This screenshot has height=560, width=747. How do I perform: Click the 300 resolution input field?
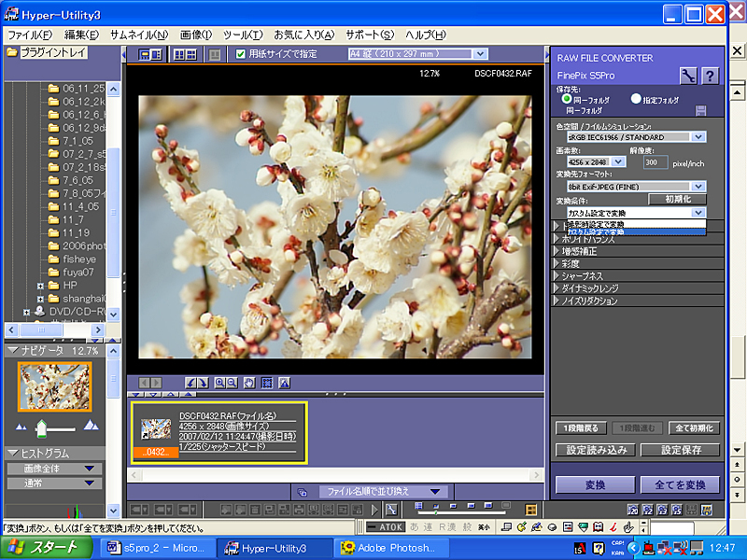tap(655, 162)
